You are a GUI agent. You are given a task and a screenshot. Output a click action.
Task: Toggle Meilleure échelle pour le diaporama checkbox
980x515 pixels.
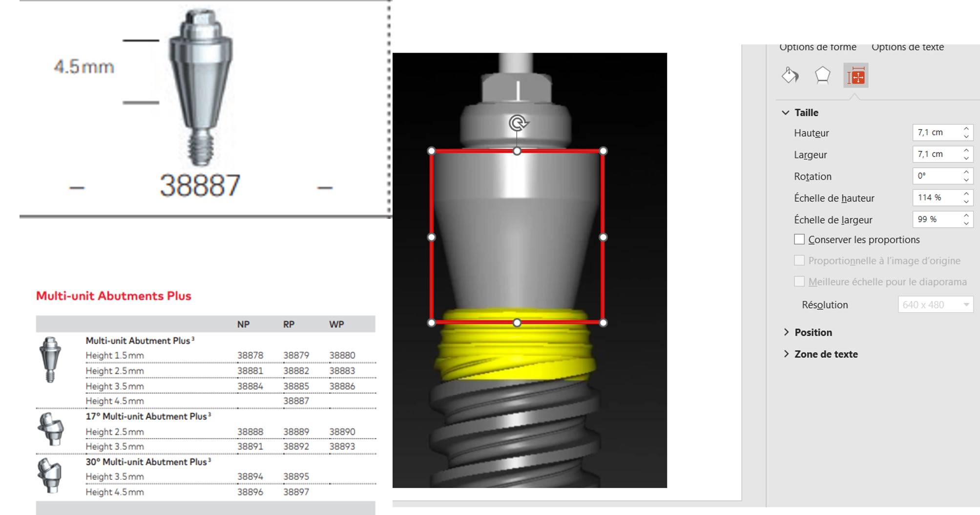[799, 281]
